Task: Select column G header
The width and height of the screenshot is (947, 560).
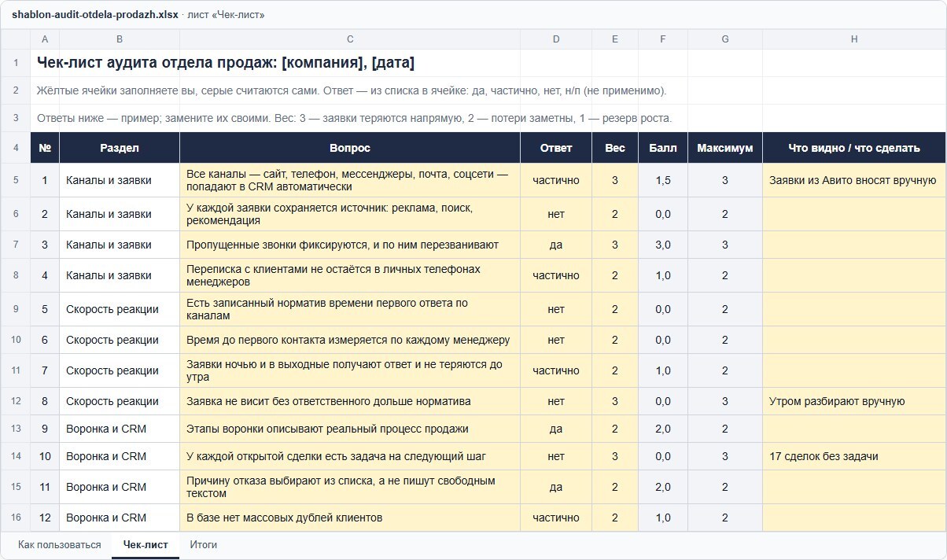Action: 725,39
